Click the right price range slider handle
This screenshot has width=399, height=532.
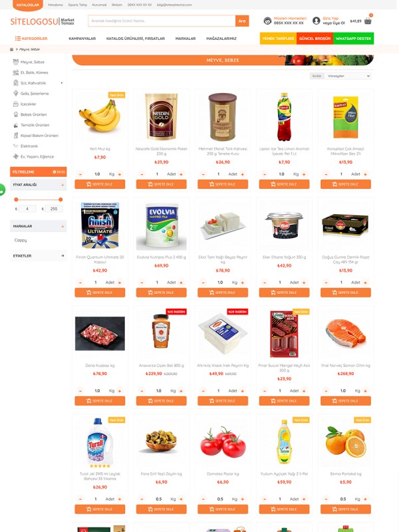coord(61,199)
